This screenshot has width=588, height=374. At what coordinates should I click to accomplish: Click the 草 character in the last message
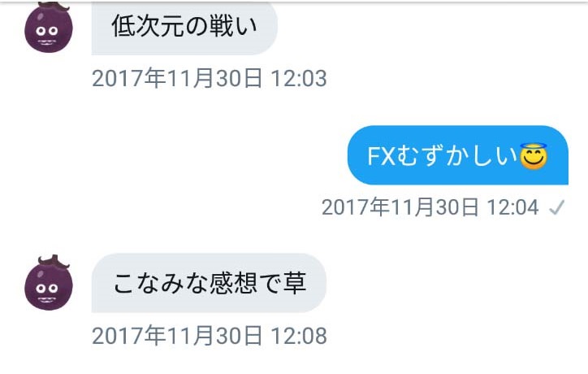295,283
